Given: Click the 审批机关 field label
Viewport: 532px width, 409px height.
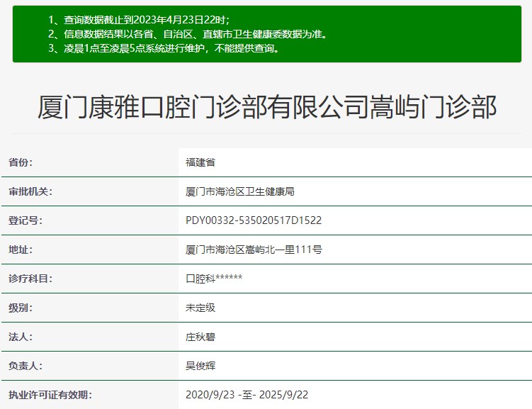Looking at the screenshot, I should point(30,191).
